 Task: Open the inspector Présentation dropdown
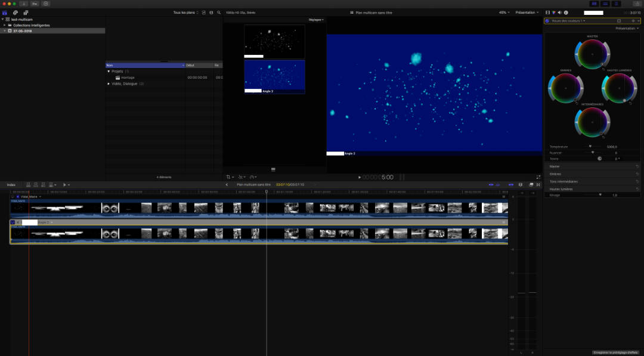(x=627, y=29)
